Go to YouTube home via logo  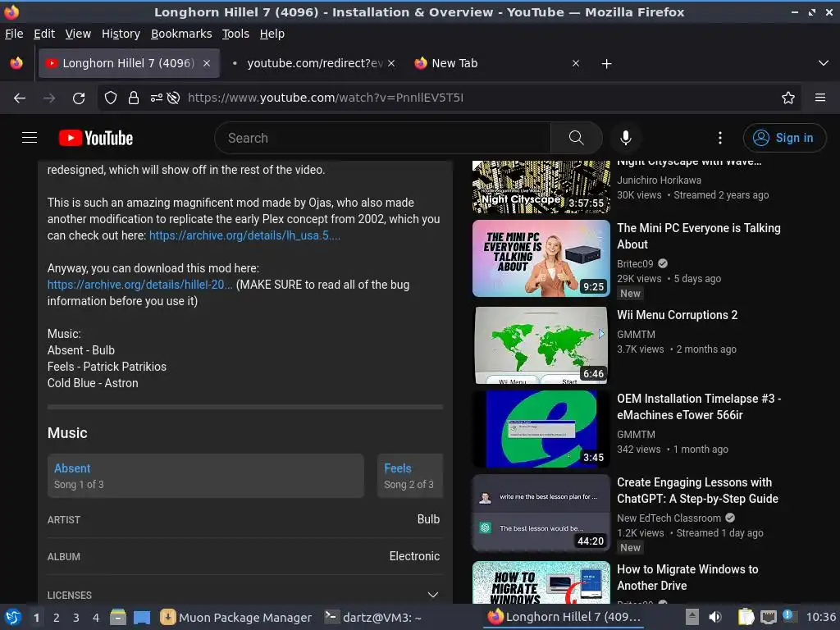click(96, 138)
